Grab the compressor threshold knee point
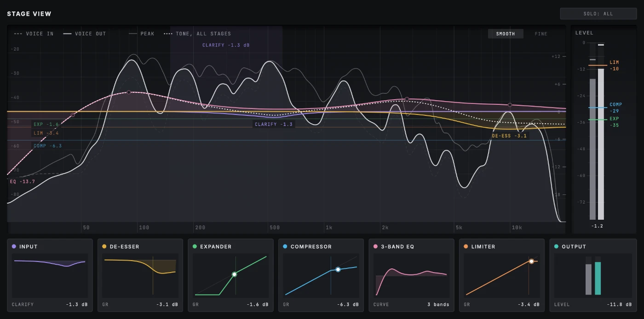This screenshot has height=319, width=644. [x=338, y=269]
